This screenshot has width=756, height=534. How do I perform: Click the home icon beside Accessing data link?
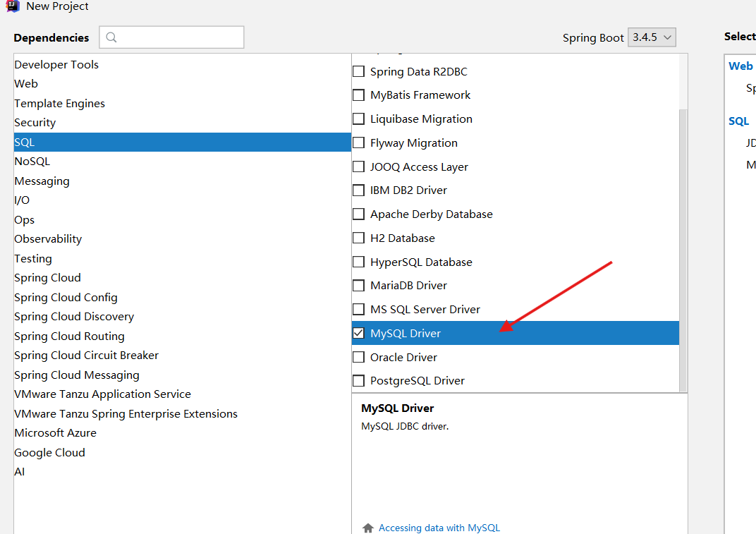pos(368,528)
